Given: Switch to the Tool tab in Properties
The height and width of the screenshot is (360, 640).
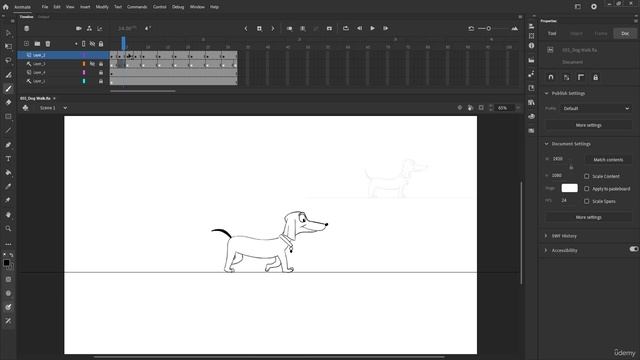Looking at the screenshot, I should 552,33.
